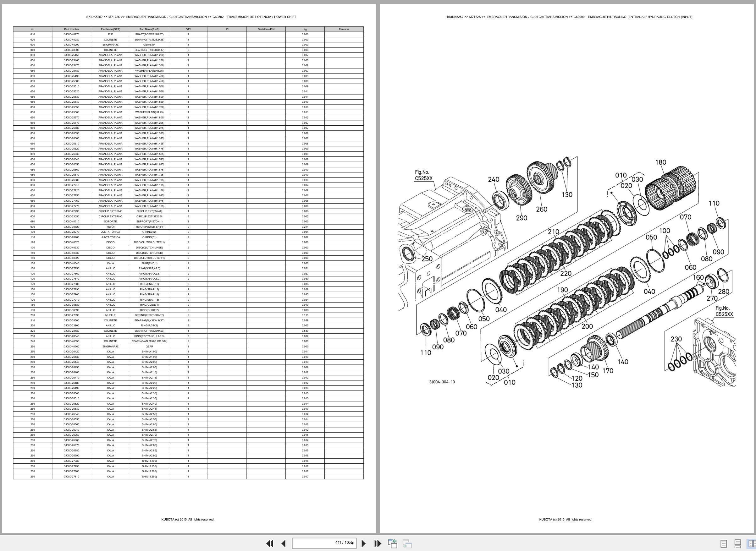Image resolution: width=756 pixels, height=551 pixels.
Task: Click callout 240 on the diagram
Action: coord(493,179)
